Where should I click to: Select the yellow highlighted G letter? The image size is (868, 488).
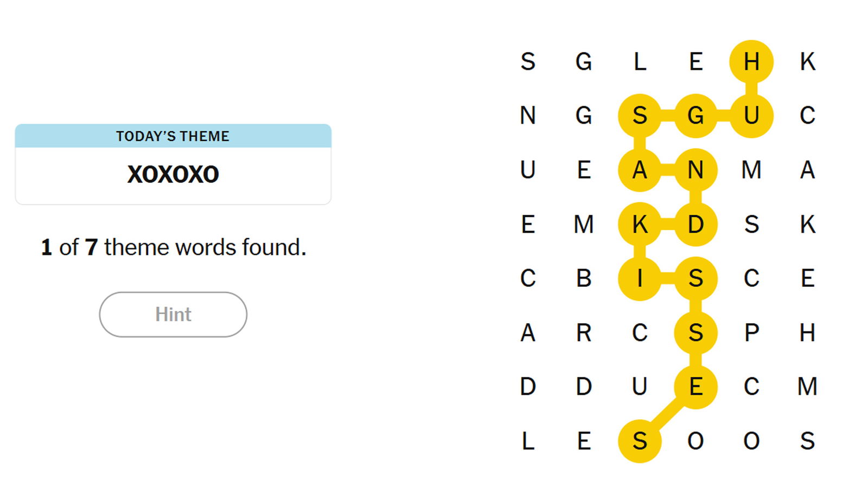[695, 115]
